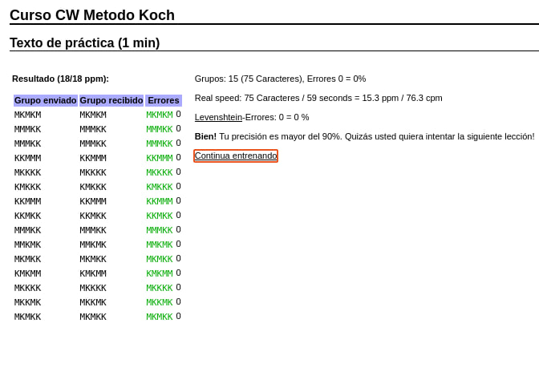Image resolution: width=539 pixels, height=392 pixels.
Task: Click MKMKM in the Grupo recibido column
Action: tap(93, 115)
